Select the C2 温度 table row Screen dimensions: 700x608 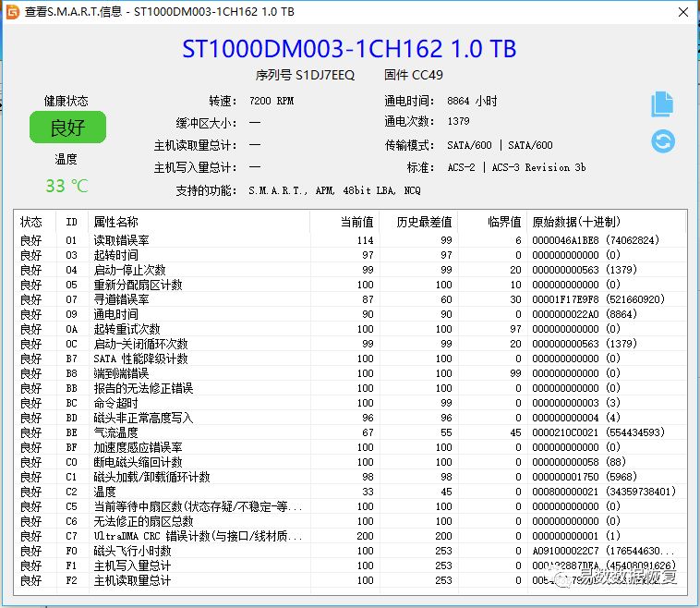[x=350, y=492]
